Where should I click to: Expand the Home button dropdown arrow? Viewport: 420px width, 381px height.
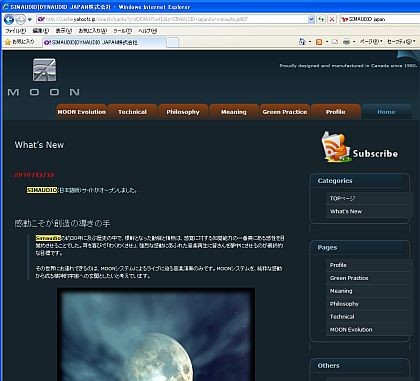click(x=310, y=42)
